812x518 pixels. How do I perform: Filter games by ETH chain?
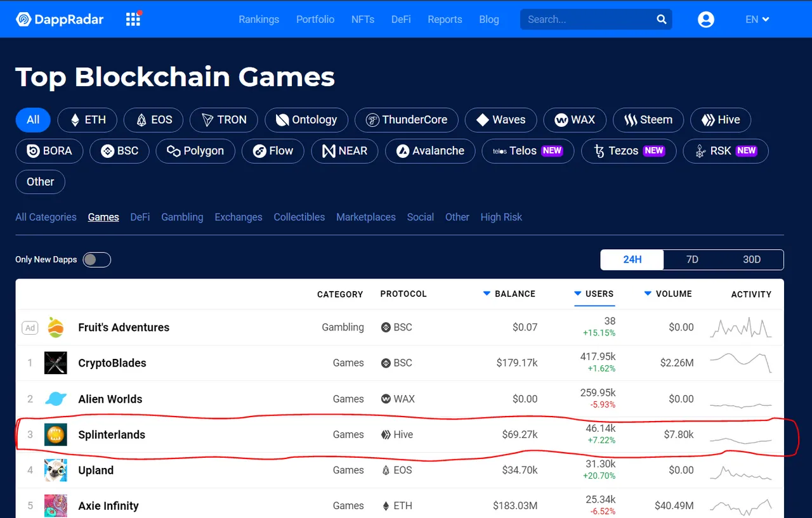88,120
